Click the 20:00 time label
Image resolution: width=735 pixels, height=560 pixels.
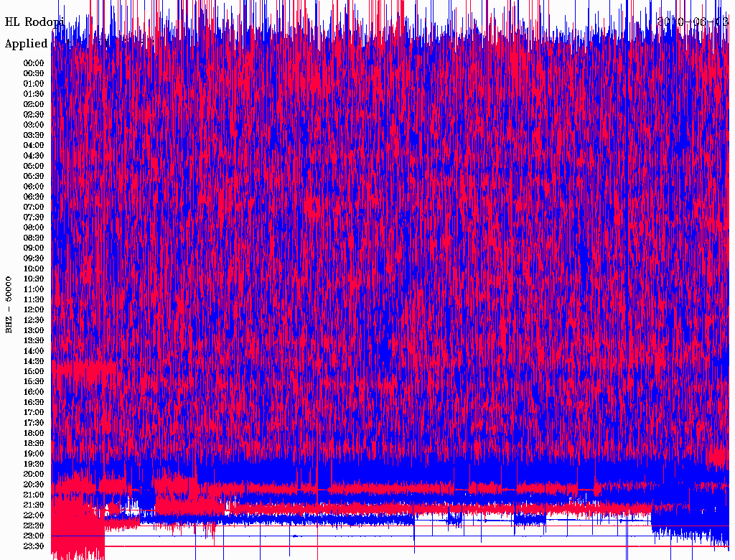pos(34,474)
